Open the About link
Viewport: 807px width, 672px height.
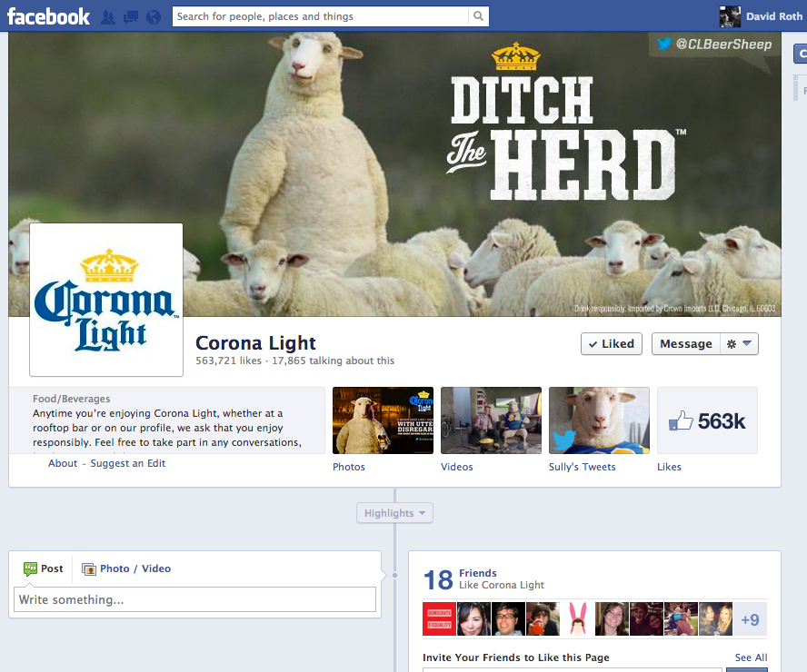63,463
